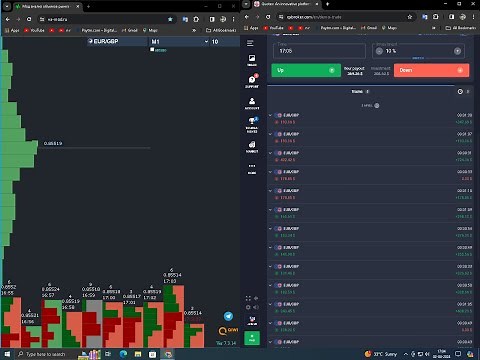
Task: Click the timer icon in the trades panel
Action: pos(460,91)
